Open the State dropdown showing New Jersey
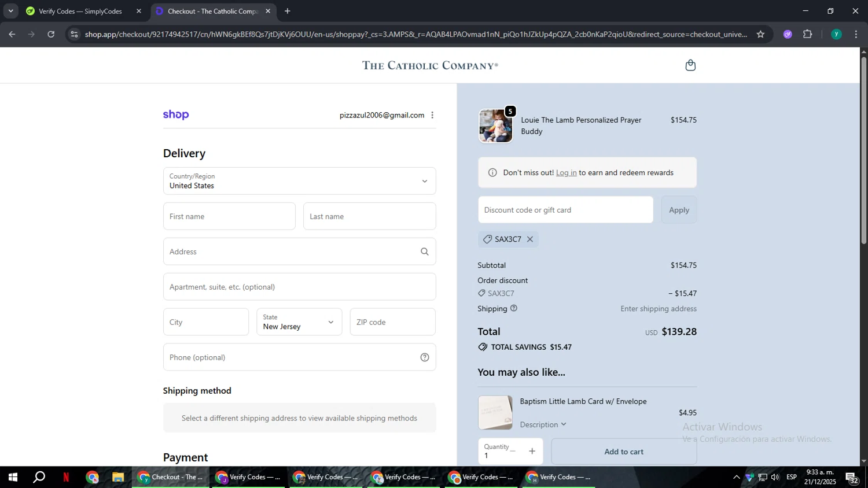Image resolution: width=868 pixels, height=488 pixels. pyautogui.click(x=299, y=322)
